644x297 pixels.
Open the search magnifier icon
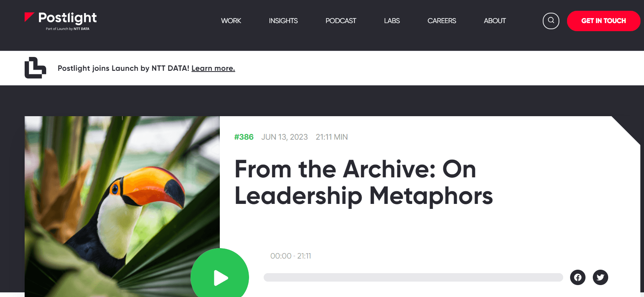coord(551,21)
